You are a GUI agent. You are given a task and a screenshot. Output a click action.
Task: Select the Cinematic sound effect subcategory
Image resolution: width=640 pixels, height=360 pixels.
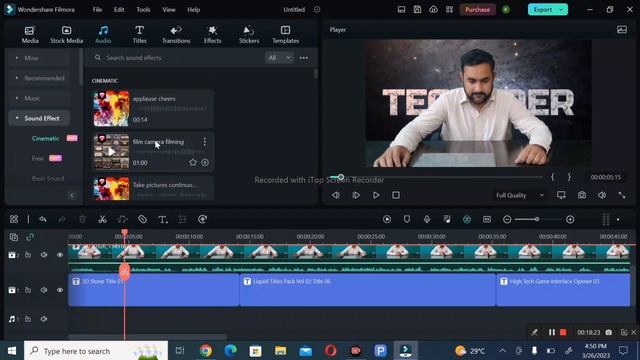[x=45, y=138]
